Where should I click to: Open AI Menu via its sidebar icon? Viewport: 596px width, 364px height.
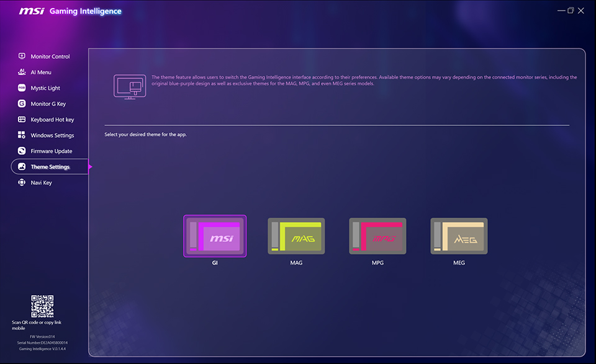(22, 72)
